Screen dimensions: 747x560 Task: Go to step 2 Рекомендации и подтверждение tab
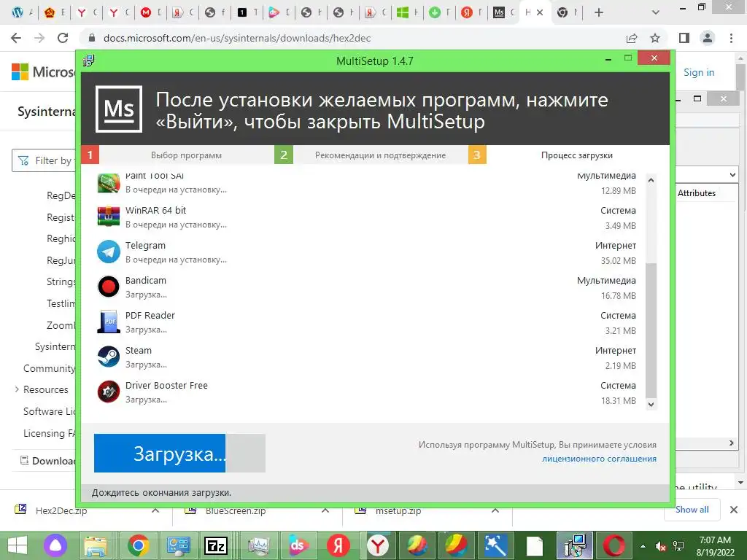click(380, 155)
